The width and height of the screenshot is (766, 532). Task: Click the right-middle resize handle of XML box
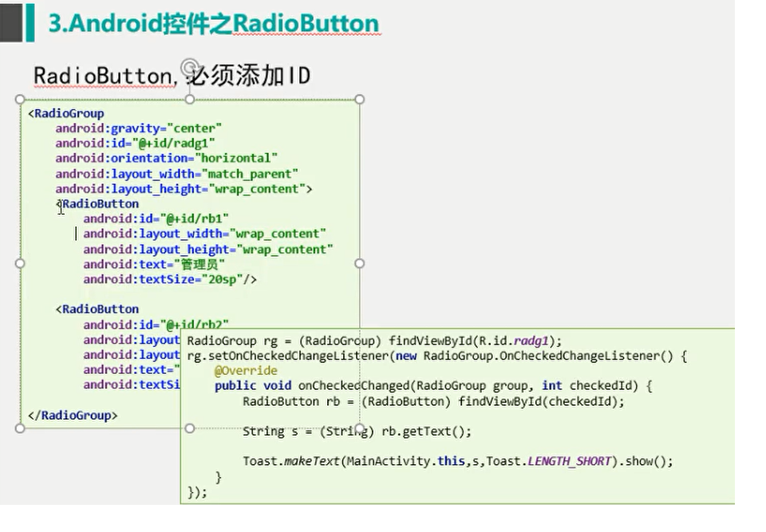(360, 263)
